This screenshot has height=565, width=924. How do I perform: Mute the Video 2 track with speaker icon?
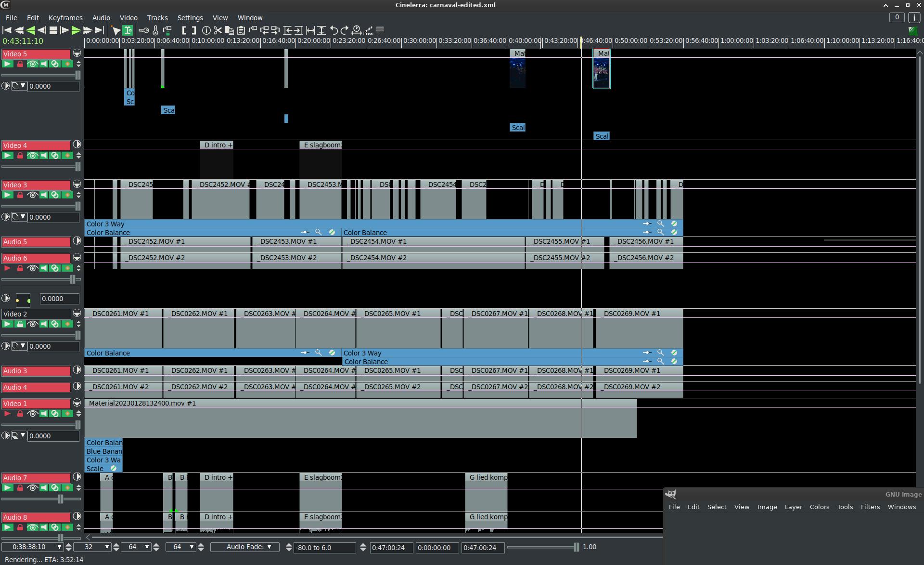click(x=44, y=324)
